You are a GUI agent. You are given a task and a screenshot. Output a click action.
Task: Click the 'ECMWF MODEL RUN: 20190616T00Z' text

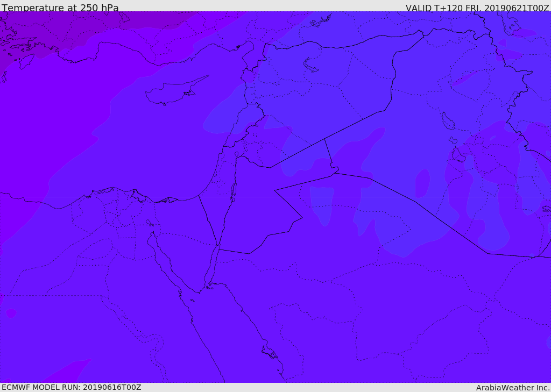pos(72,387)
